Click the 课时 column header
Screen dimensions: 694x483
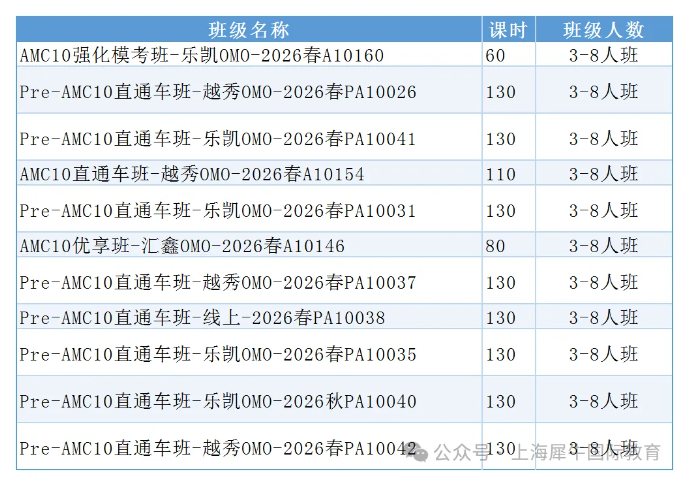507,30
